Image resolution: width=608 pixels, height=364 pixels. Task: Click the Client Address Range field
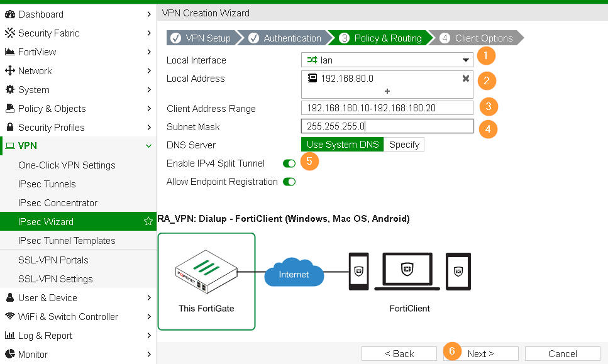click(x=387, y=108)
